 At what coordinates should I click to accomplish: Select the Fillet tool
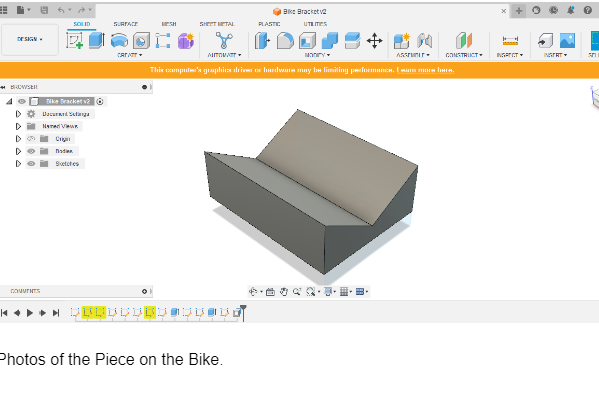tap(285, 40)
